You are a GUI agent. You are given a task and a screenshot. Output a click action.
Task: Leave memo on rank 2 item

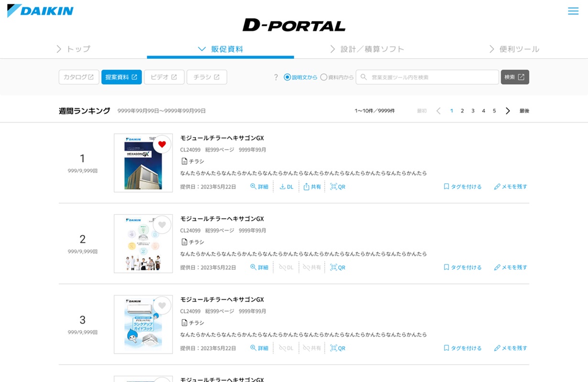511,267
